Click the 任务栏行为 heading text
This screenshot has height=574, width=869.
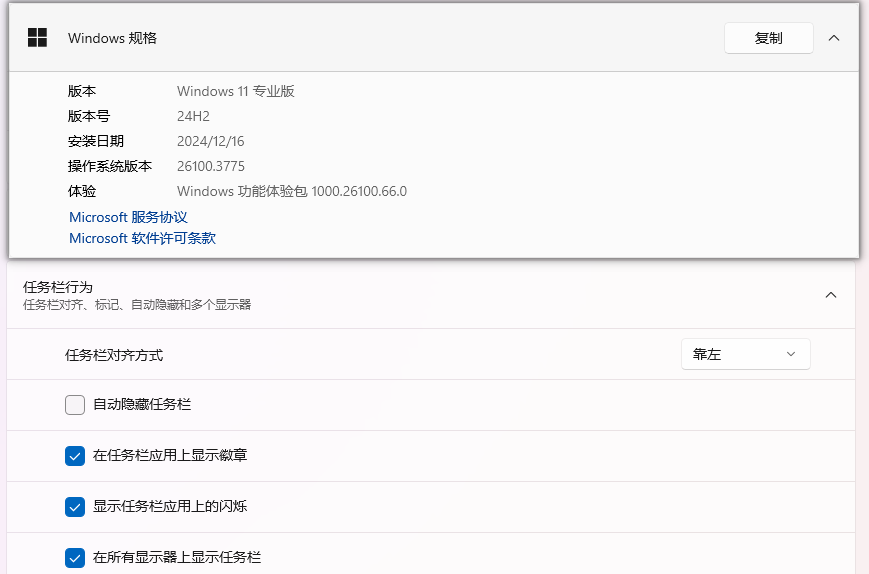58,287
